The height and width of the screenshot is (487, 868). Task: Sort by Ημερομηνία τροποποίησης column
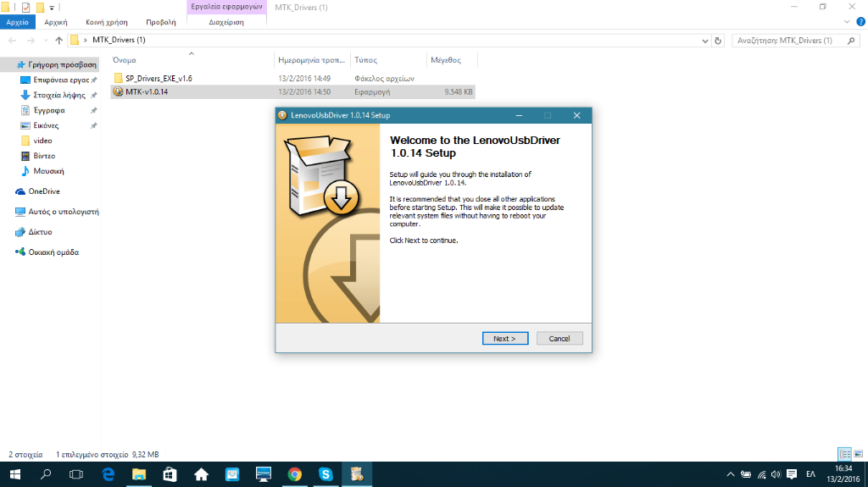click(312, 60)
